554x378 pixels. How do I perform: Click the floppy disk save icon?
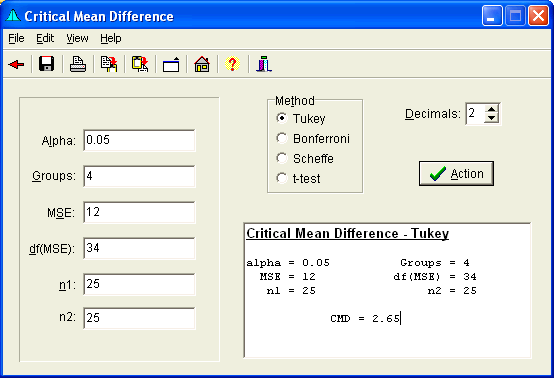47,64
